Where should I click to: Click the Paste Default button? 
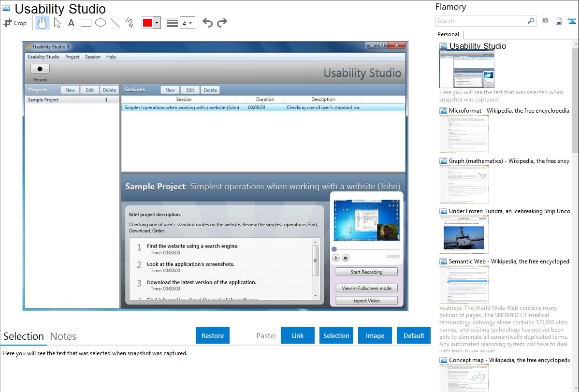tap(414, 335)
